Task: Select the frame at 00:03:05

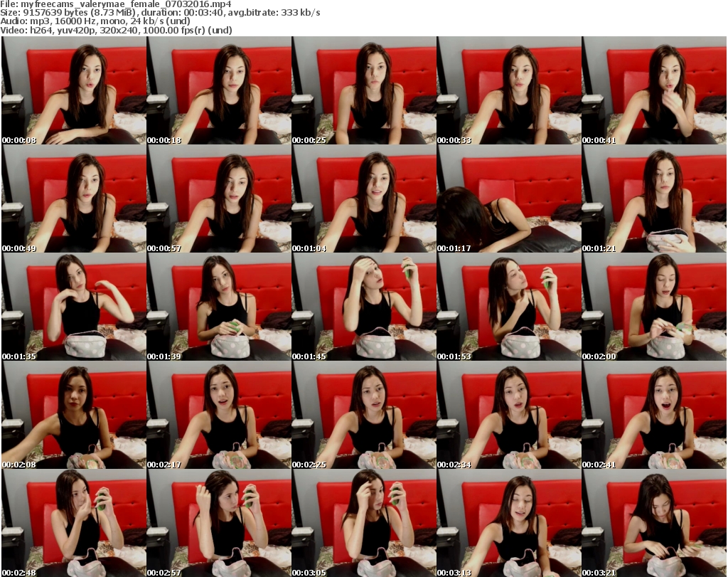Action: tap(364, 523)
